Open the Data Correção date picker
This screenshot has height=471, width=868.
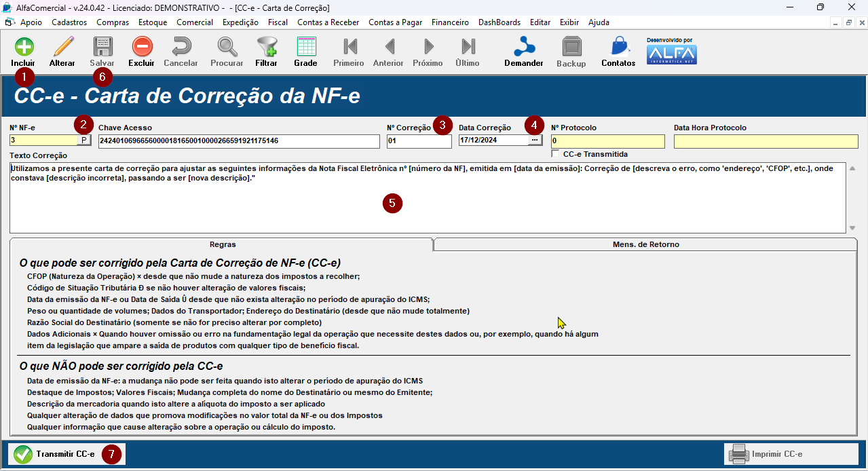tap(535, 140)
